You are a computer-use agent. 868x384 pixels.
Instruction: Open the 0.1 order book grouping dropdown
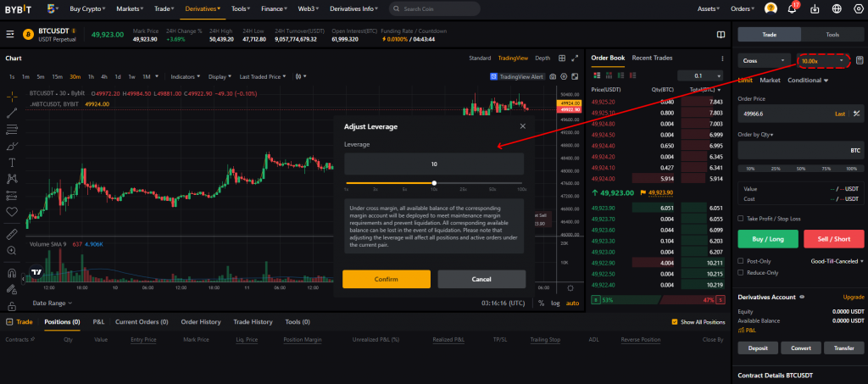tap(700, 75)
